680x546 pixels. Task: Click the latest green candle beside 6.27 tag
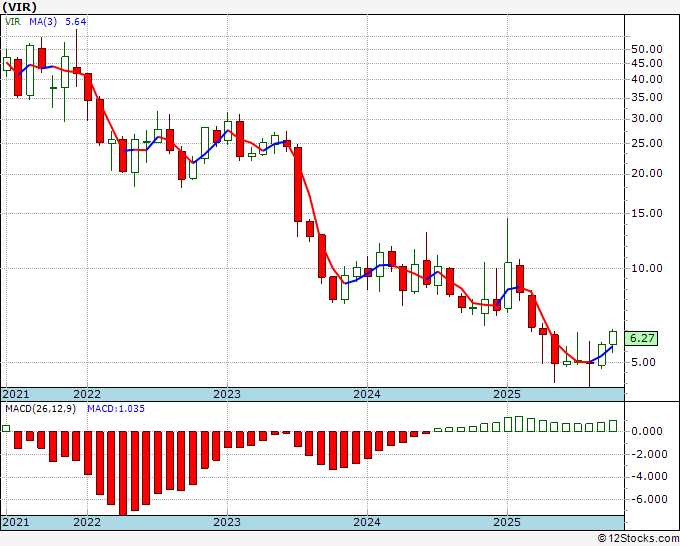tap(613, 338)
